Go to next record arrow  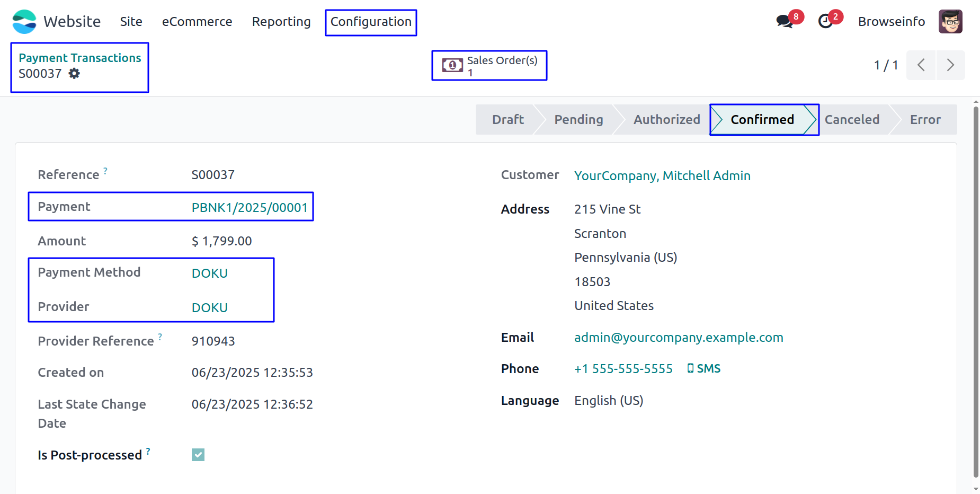[950, 65]
